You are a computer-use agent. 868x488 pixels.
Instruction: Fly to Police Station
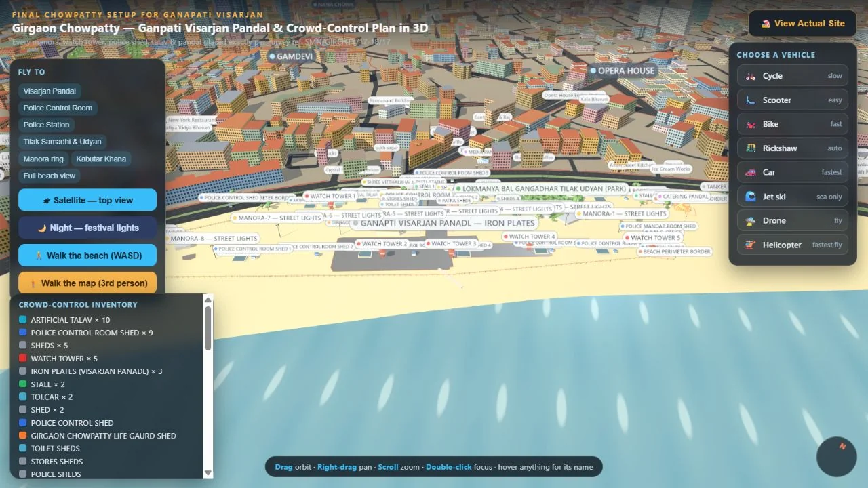(46, 125)
